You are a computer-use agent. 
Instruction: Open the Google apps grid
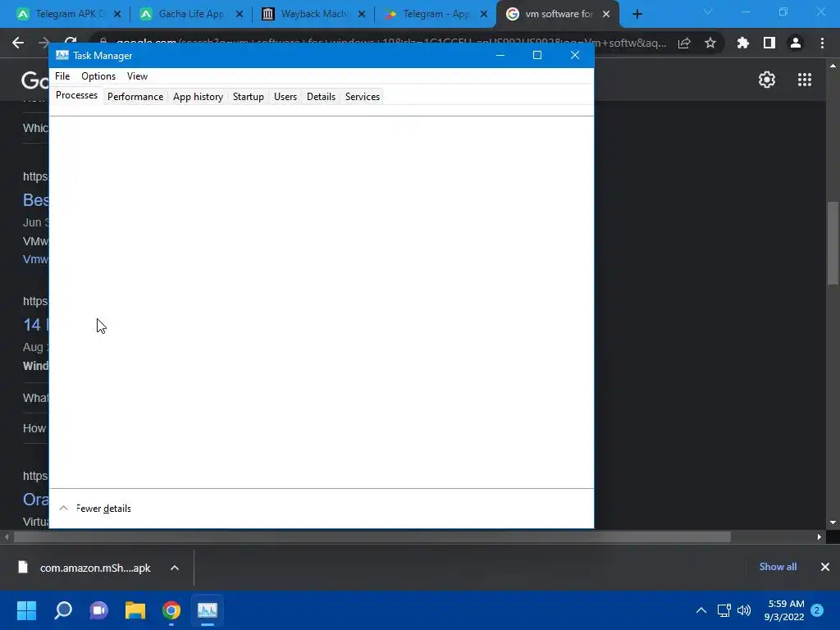tap(805, 80)
